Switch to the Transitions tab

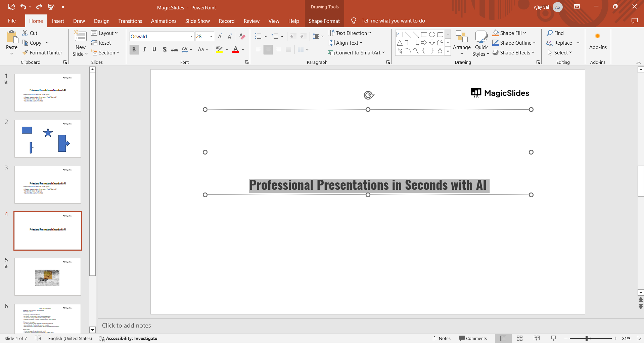(130, 21)
